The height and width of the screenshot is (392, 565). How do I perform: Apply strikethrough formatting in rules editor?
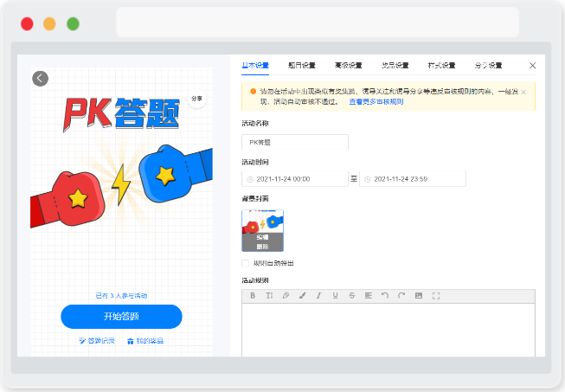coord(351,296)
